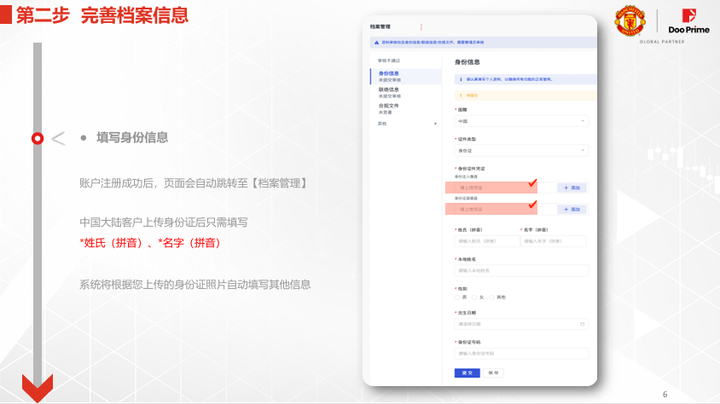Click the 身份信息 form heading
This screenshot has width=720, height=404.
(x=467, y=62)
